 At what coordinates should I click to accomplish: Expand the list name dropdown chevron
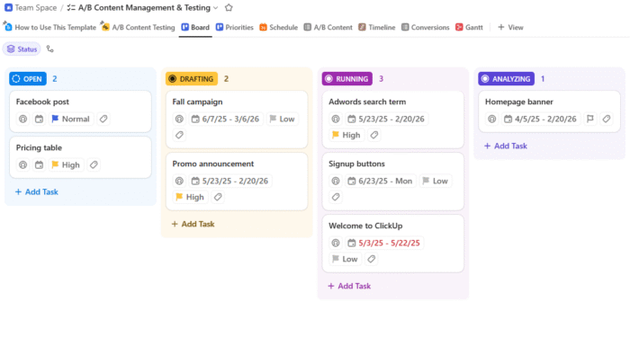pos(216,7)
